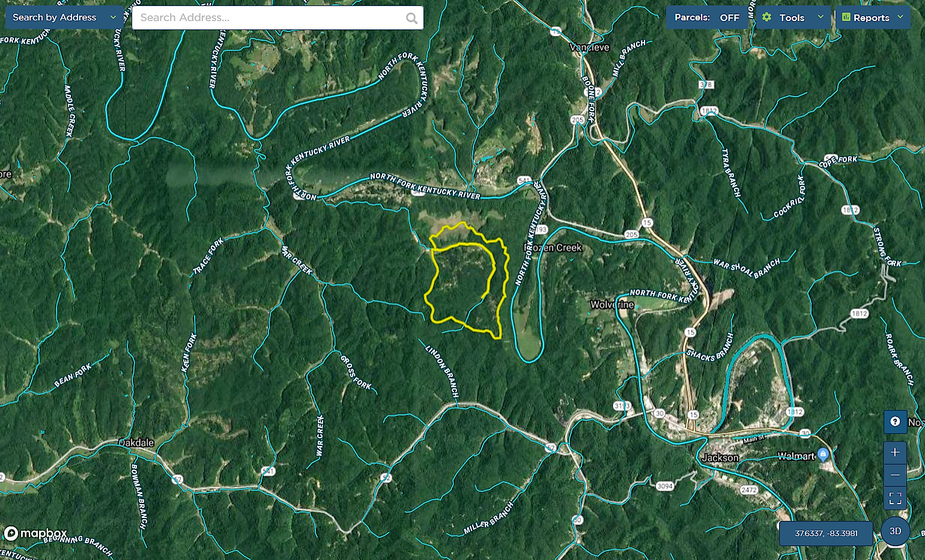Click the mapbox logo
This screenshot has width=925, height=560.
[36, 533]
